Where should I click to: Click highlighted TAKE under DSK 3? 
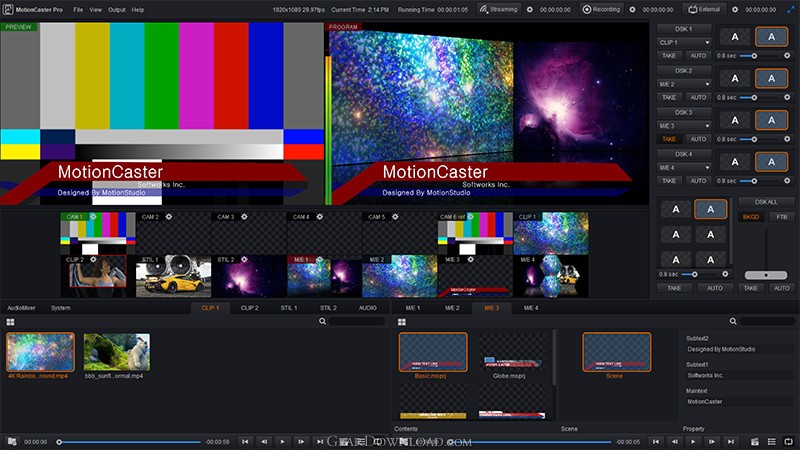coord(669,139)
